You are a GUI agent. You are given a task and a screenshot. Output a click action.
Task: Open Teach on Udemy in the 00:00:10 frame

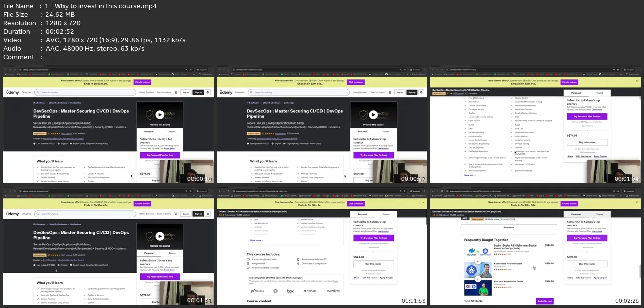(x=164, y=92)
